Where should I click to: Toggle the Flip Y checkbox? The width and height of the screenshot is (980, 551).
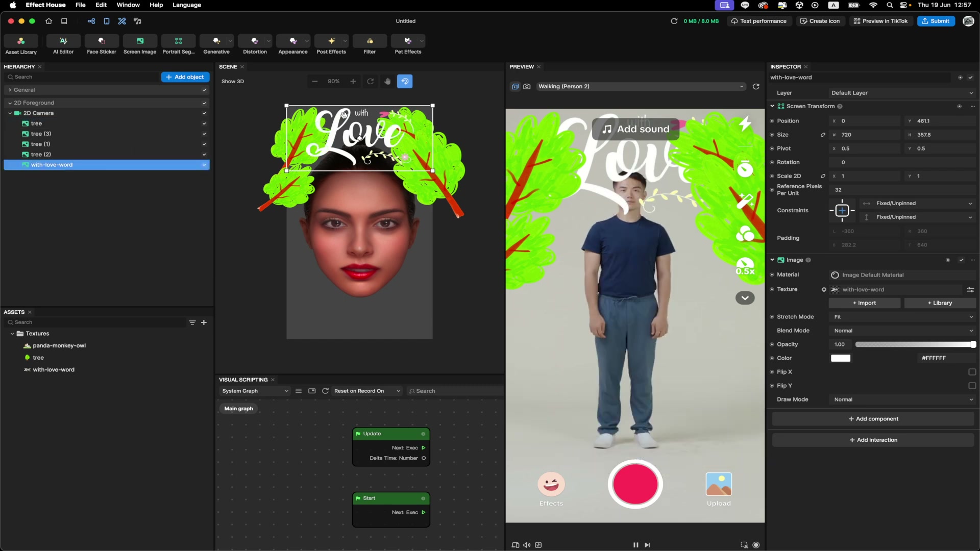pos(972,386)
